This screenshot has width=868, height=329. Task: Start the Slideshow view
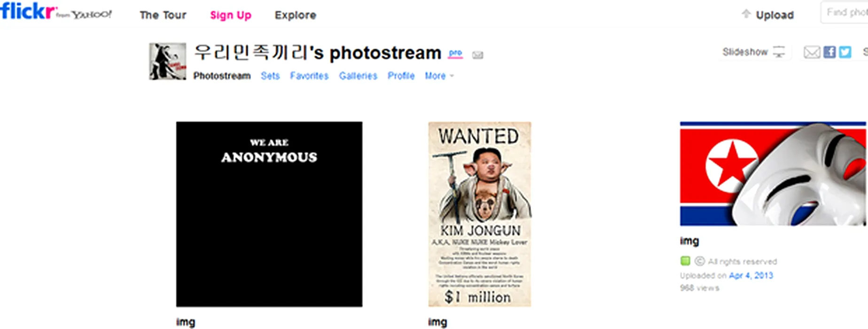point(754,52)
